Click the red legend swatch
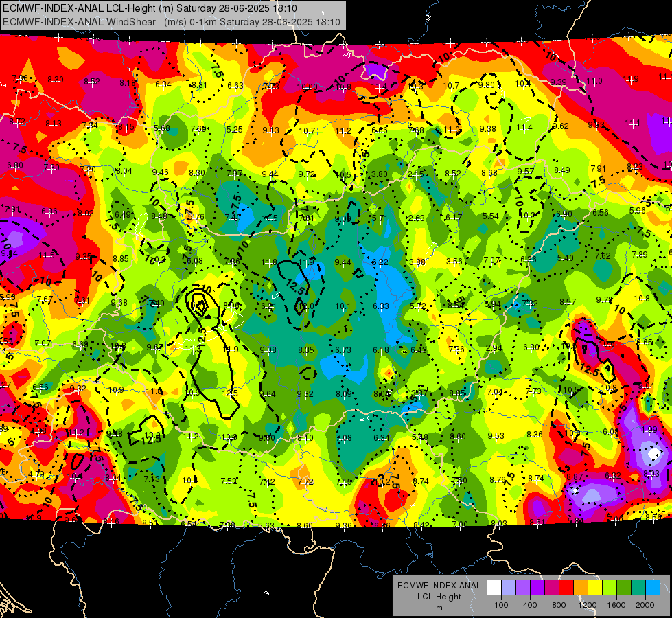The height and width of the screenshot is (618, 672). (x=566, y=588)
